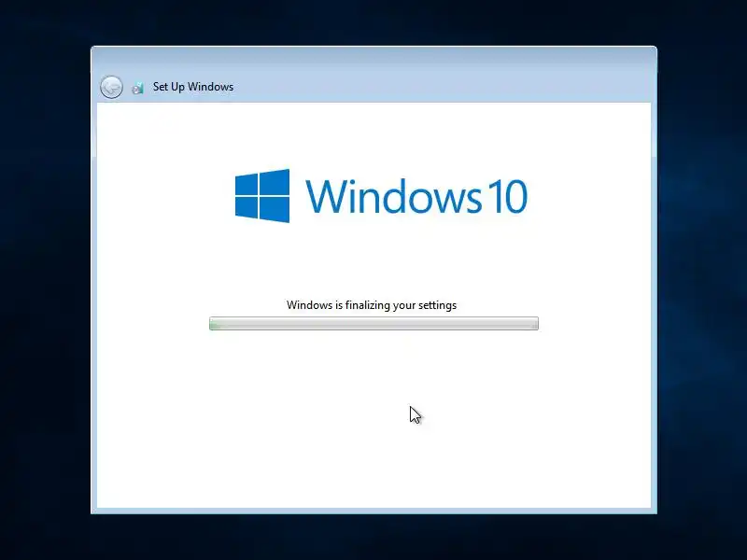Click the 'Windows 10' wordmark
The image size is (747, 560).
pos(416,196)
